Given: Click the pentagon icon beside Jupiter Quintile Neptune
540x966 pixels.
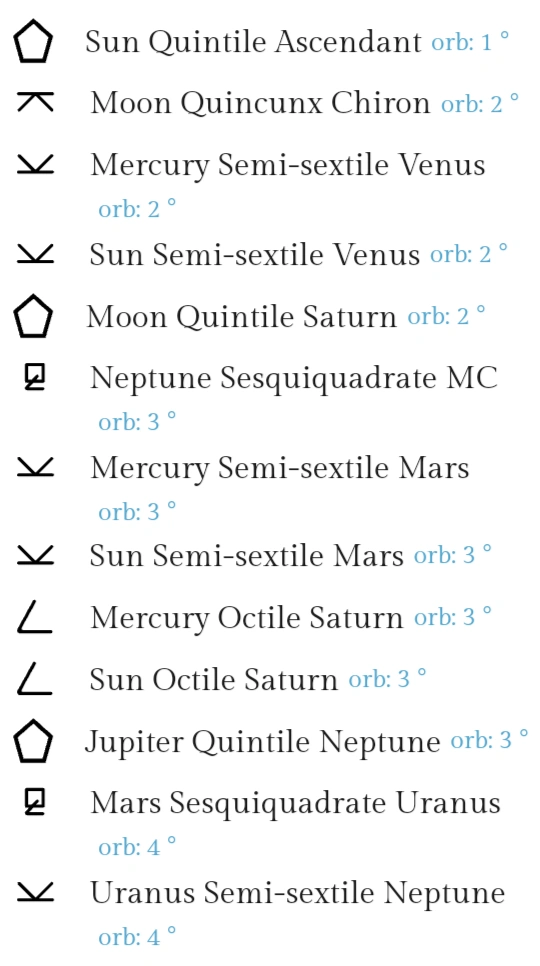Looking at the screenshot, I should tap(33, 741).
